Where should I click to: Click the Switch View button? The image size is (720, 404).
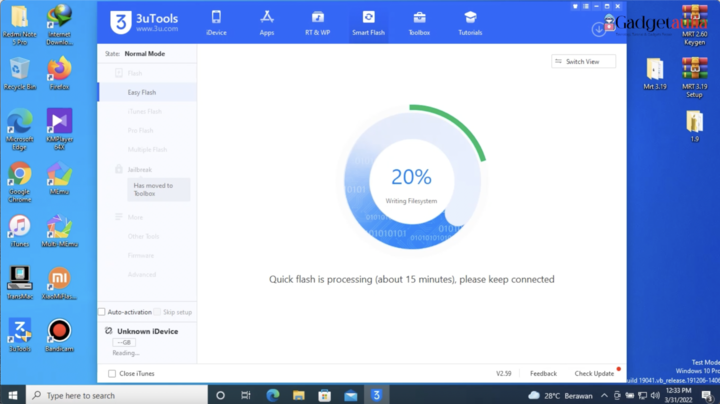[x=583, y=62]
